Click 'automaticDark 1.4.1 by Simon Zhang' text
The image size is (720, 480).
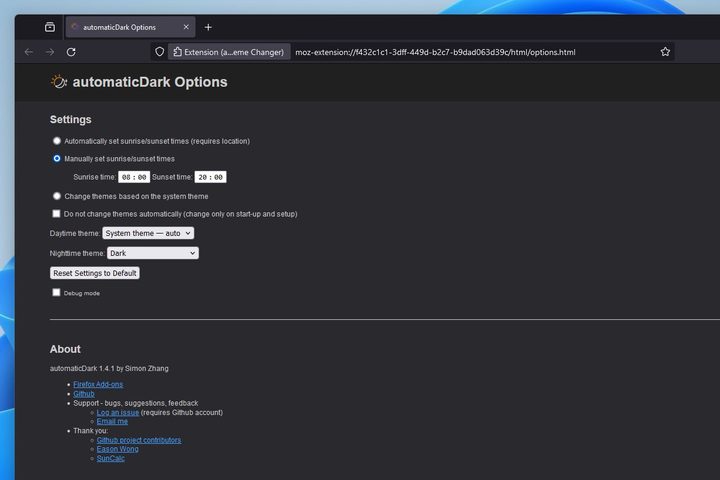[x=109, y=368]
